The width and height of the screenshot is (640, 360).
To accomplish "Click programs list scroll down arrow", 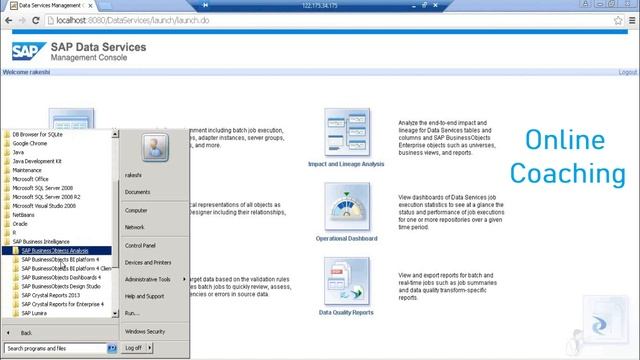I will click(x=115, y=313).
